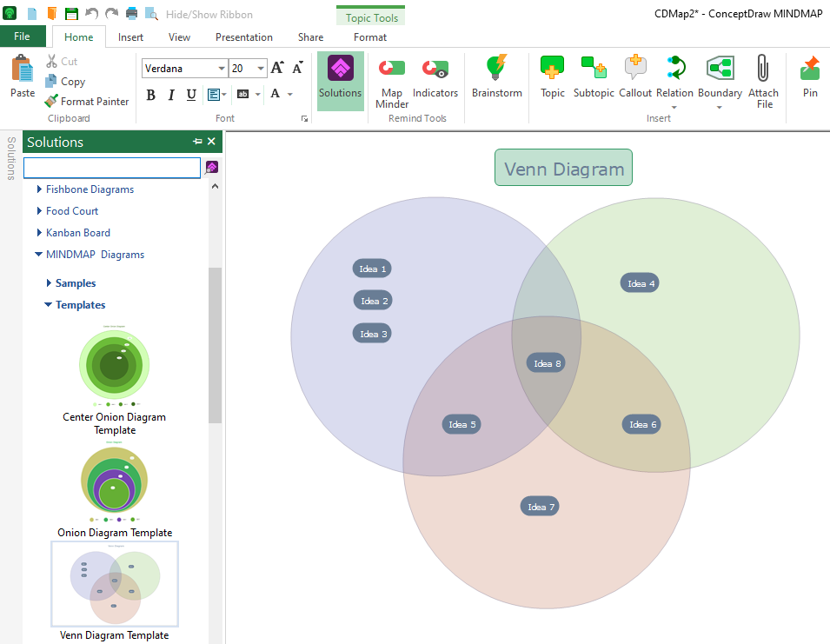Undo the last action
Screen dimensions: 830x644
coord(91,13)
